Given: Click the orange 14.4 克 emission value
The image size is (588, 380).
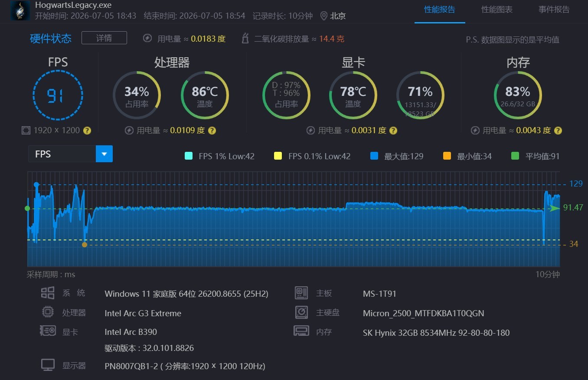Looking at the screenshot, I should tap(332, 39).
